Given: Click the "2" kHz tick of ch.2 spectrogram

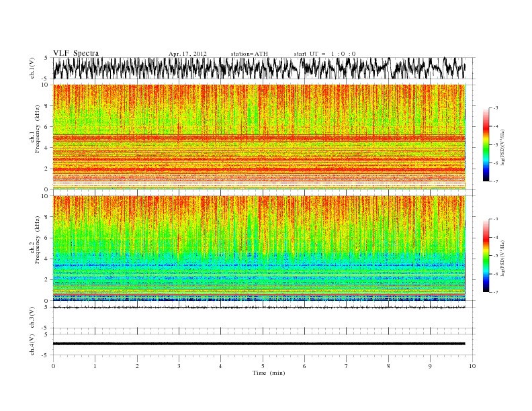Looking at the screenshot, I should tap(47, 280).
